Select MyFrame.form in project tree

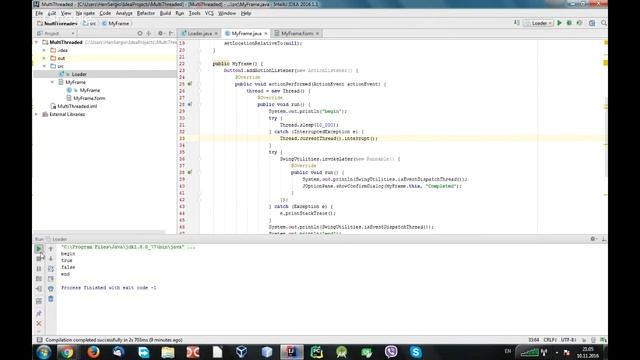coord(89,98)
